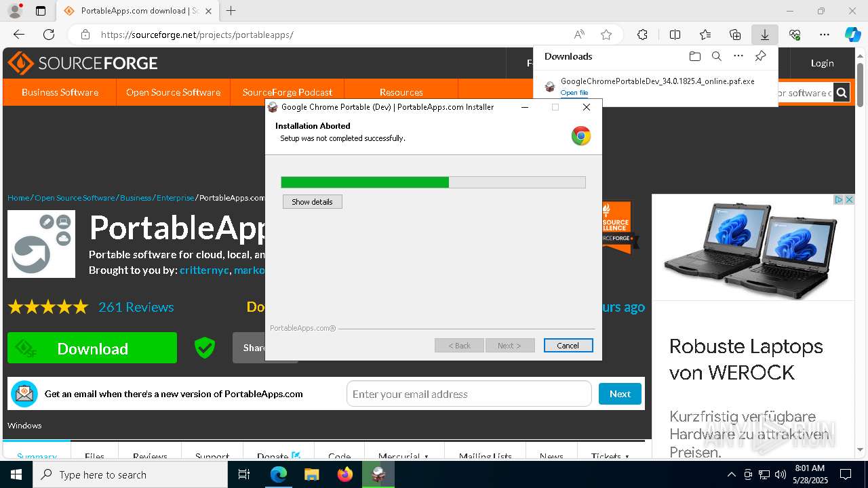Add this page to favorites star
The width and height of the screenshot is (868, 488).
[606, 35]
